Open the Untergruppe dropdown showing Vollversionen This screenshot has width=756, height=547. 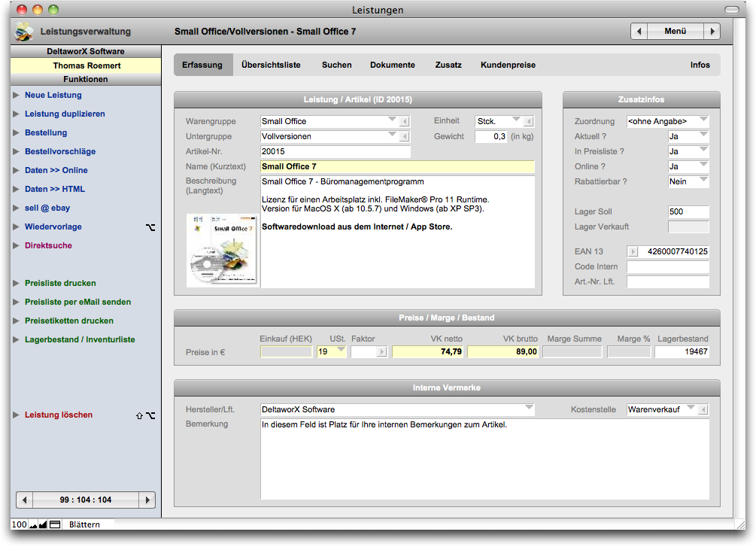(x=329, y=136)
